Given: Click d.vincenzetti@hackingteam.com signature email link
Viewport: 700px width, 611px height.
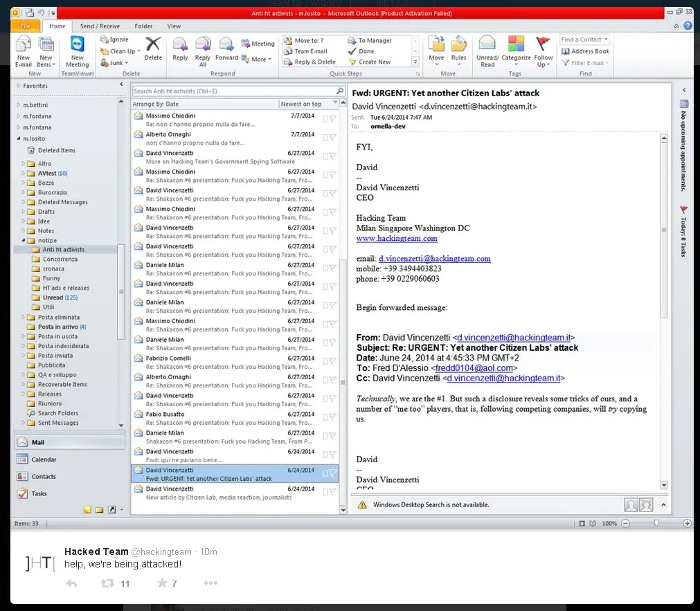Looking at the screenshot, I should click(434, 259).
